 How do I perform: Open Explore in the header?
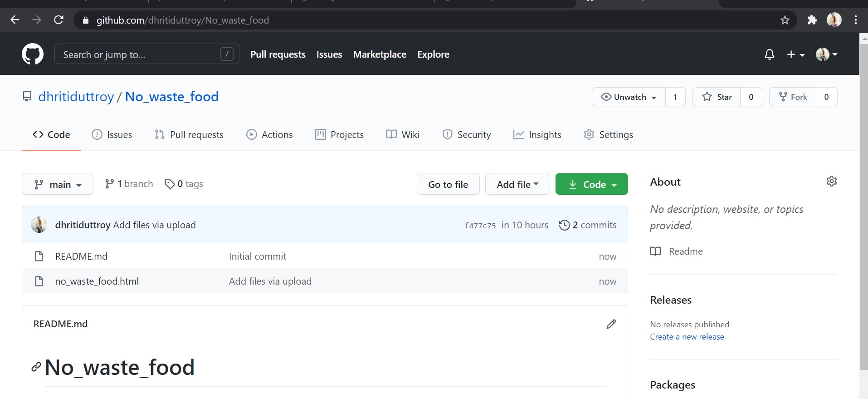(433, 54)
